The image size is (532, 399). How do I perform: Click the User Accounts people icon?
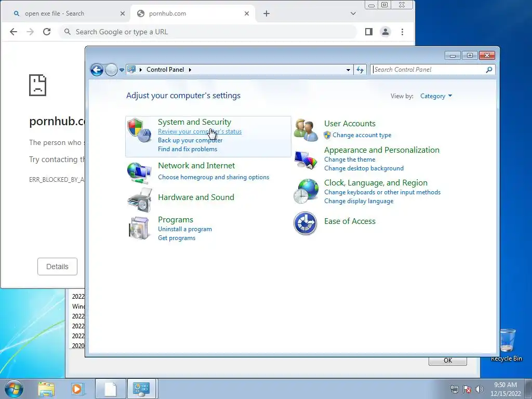pyautogui.click(x=305, y=130)
